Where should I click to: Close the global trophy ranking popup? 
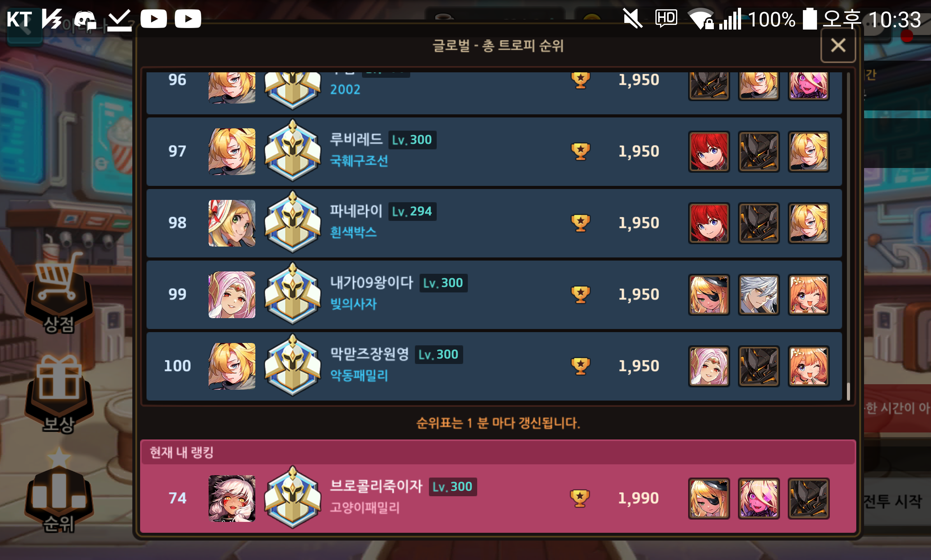(838, 45)
